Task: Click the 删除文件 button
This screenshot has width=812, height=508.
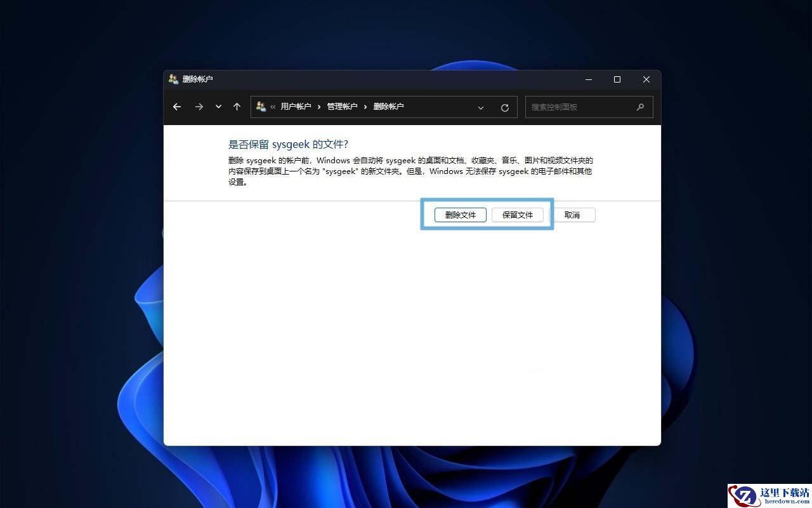Action: click(x=461, y=215)
